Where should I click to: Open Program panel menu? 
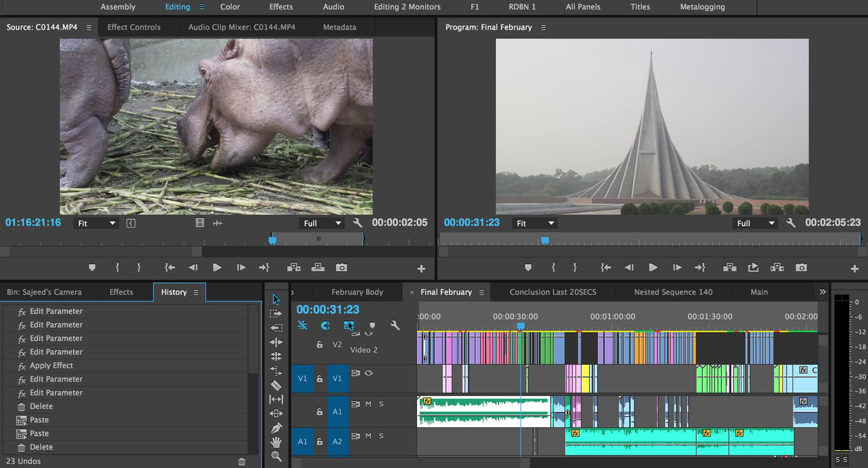click(x=543, y=28)
